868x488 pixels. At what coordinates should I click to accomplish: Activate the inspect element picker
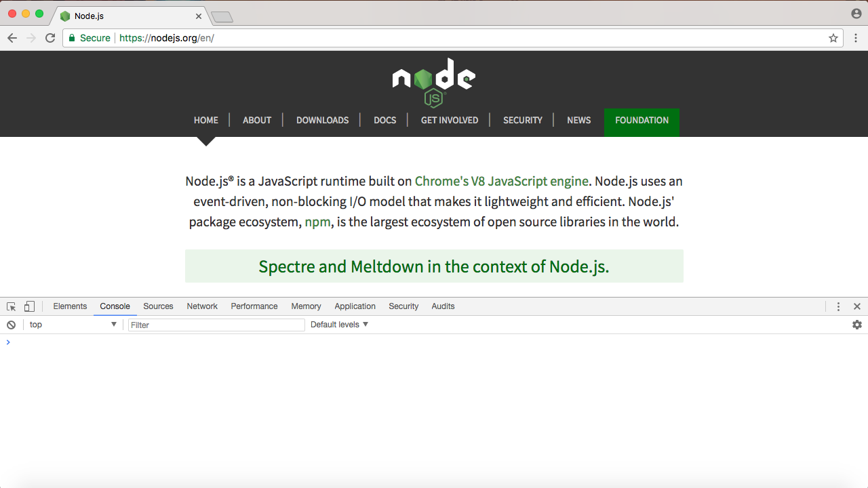tap(11, 306)
